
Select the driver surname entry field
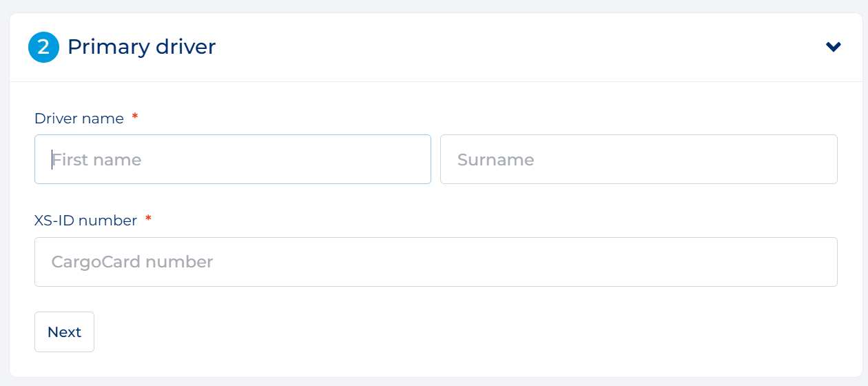639,159
